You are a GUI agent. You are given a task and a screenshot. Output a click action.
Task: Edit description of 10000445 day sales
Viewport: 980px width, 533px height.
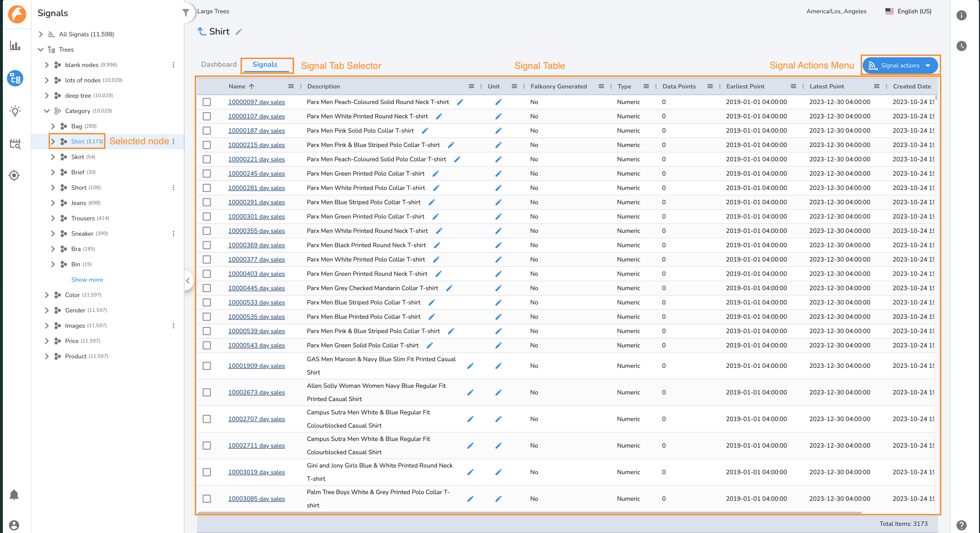449,288
